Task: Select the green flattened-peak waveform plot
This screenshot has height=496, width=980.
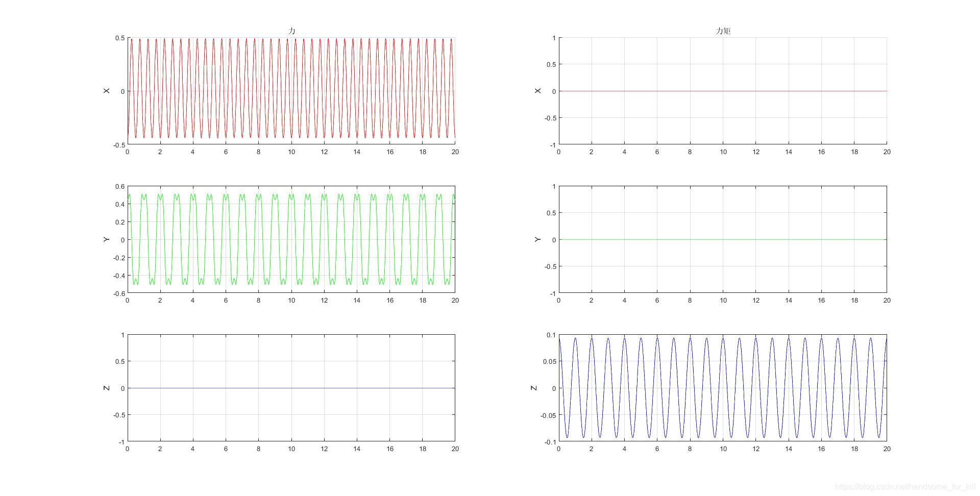Action: pyautogui.click(x=291, y=239)
